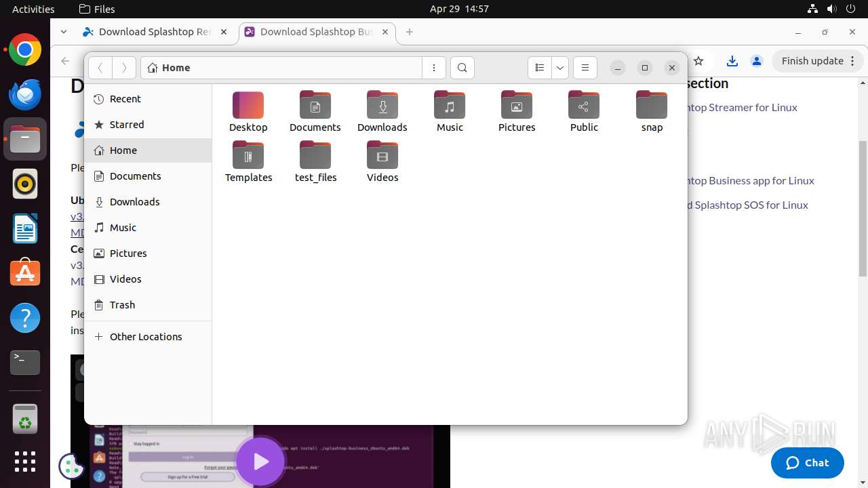Click the Home path bar field

[x=281, y=68]
